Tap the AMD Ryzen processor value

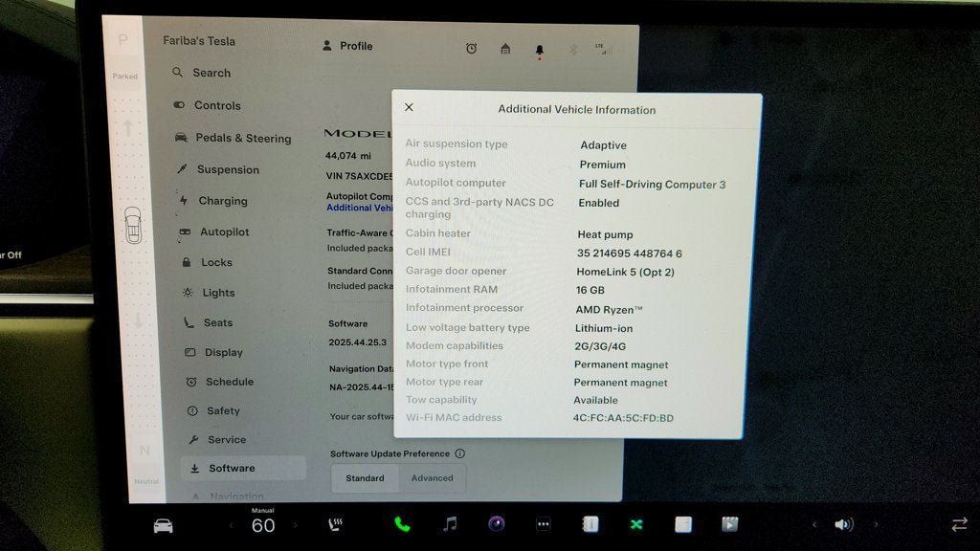coord(609,309)
